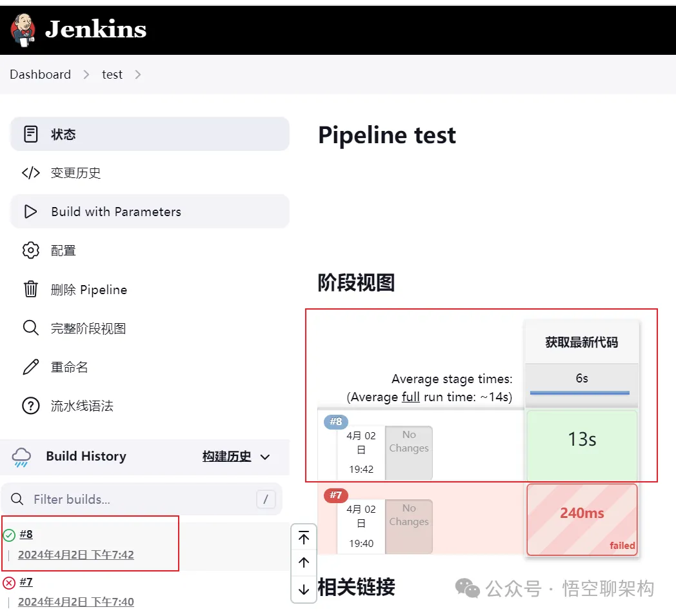Screen dimensions: 676x616
Task: Click the Dashboard breadcrumb link
Action: pos(40,75)
